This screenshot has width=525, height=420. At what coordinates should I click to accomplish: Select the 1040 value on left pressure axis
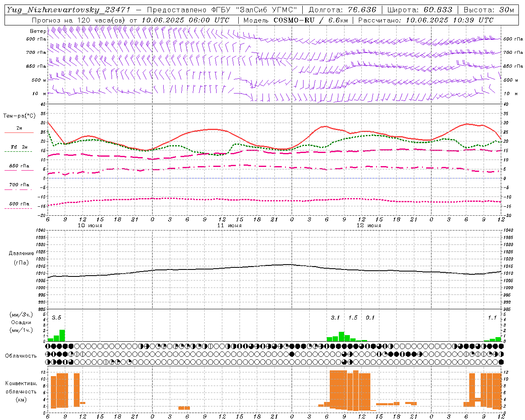[41, 231]
